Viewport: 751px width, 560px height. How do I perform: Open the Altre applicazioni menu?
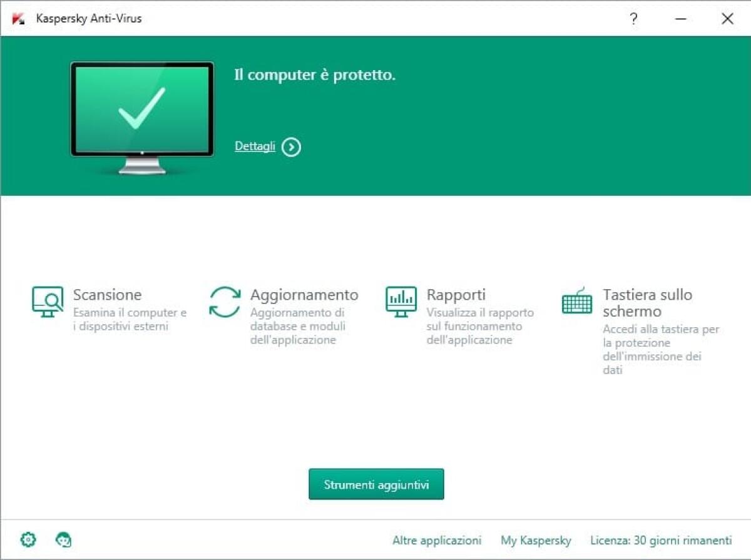coord(436,541)
